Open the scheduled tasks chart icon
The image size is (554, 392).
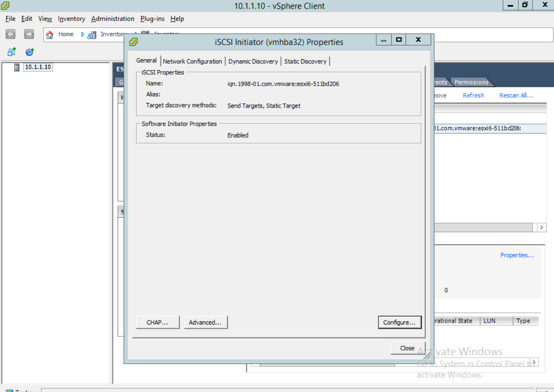click(x=29, y=52)
